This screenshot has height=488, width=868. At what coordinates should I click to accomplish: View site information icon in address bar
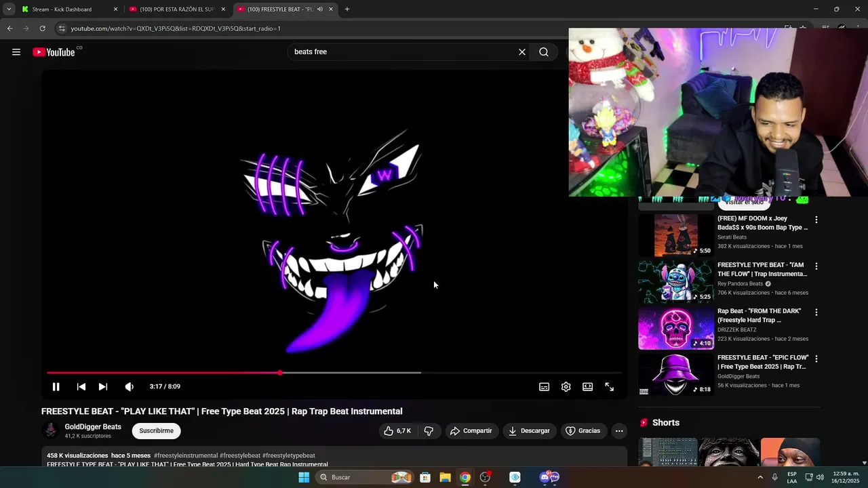(62, 28)
